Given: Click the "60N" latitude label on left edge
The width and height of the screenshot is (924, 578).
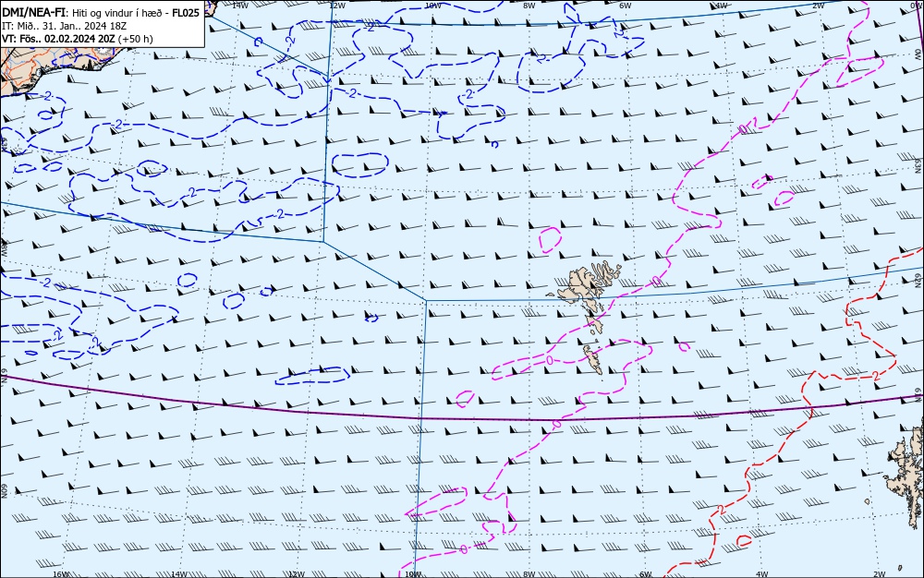Looking at the screenshot, I should point(4,491).
